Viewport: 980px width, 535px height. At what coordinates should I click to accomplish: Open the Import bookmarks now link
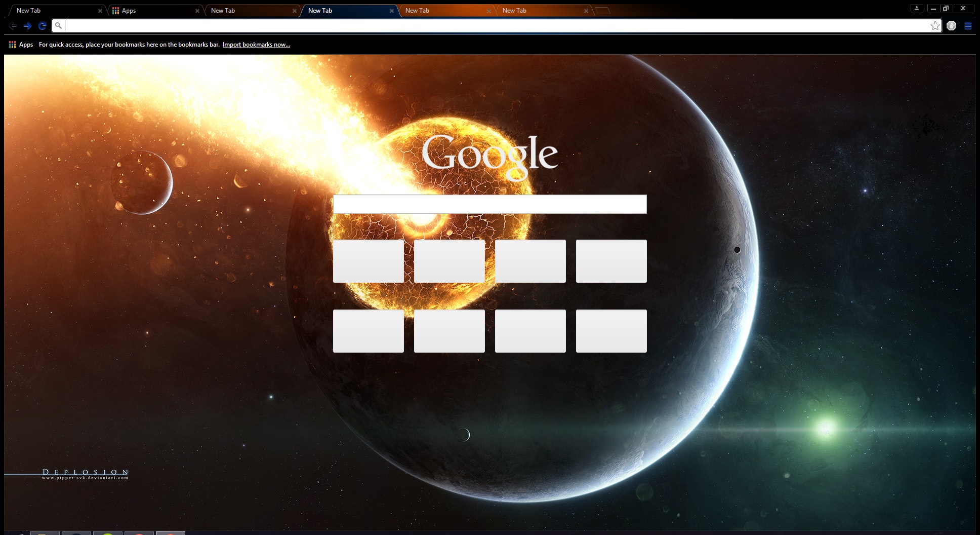pos(256,45)
